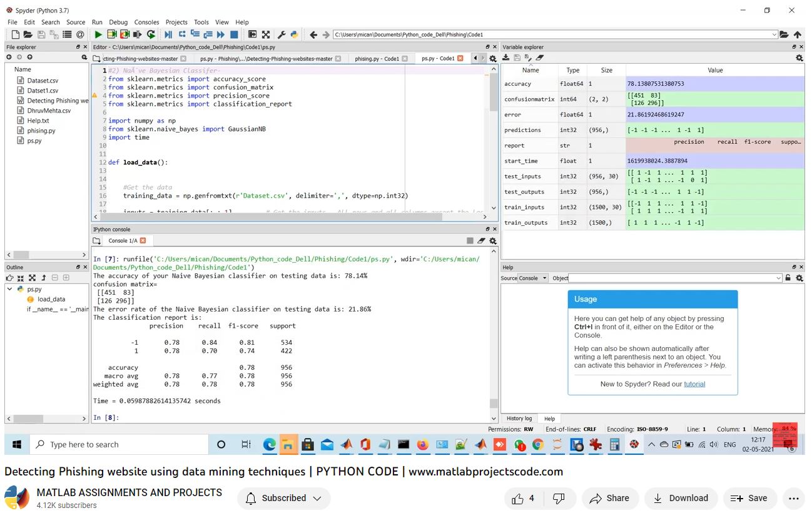Image resolution: width=812 pixels, height=518 pixels.
Task: Switch to the phising.py - Code1 tab
Action: coord(377,59)
